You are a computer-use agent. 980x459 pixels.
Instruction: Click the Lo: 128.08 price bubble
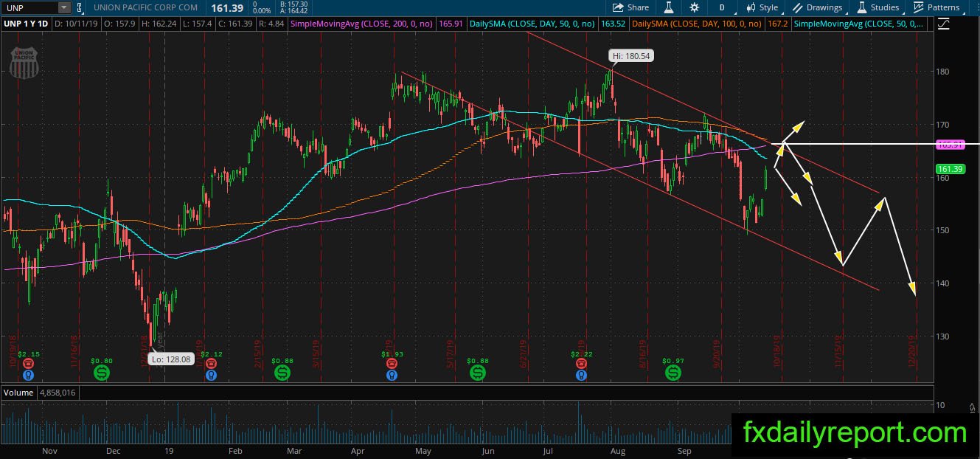coord(170,358)
